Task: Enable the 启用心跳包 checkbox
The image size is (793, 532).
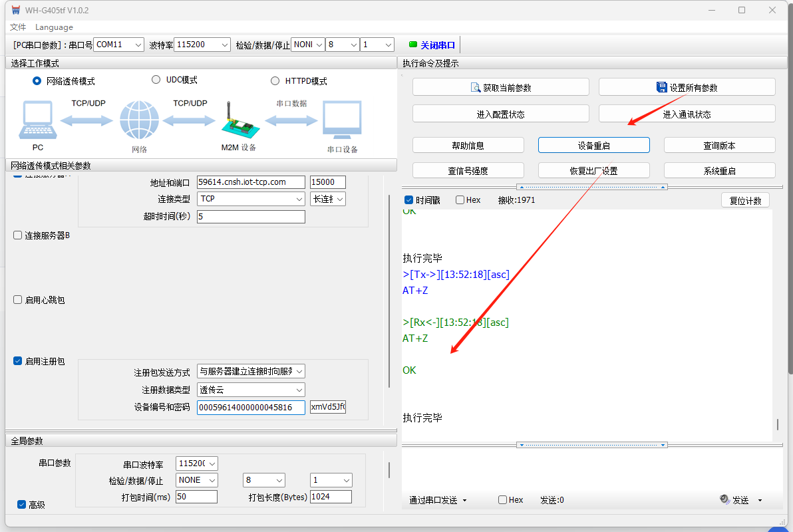Action: pyautogui.click(x=18, y=300)
